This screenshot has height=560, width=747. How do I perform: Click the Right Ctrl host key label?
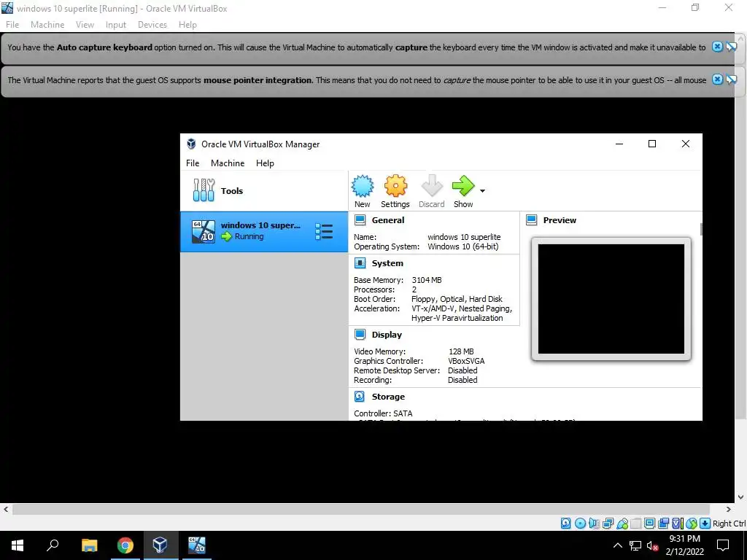coord(729,524)
